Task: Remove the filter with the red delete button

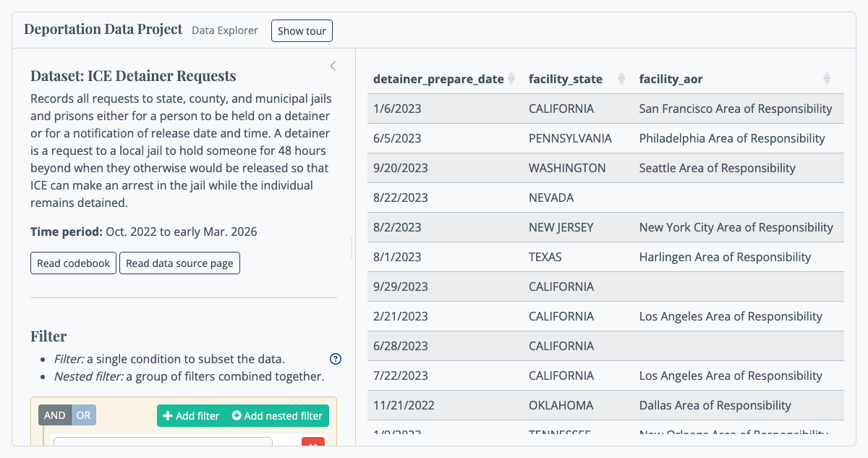Action: tap(313, 443)
